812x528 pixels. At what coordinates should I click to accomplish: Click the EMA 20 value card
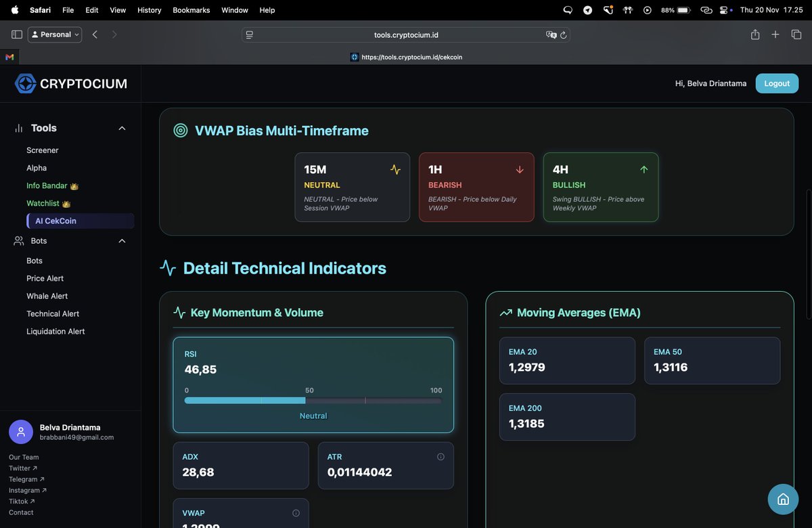click(x=567, y=361)
